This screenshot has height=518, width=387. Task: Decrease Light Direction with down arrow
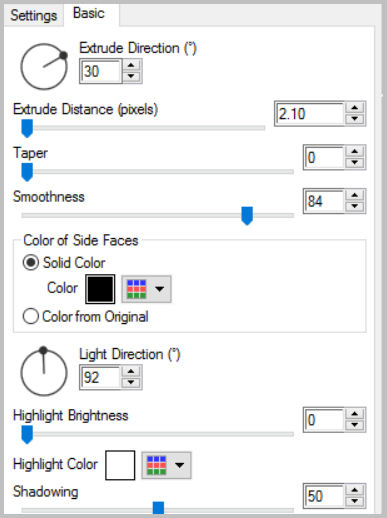pyautogui.click(x=131, y=382)
